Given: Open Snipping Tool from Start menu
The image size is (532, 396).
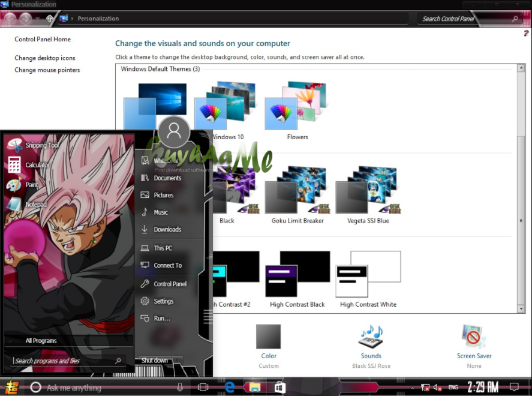Looking at the screenshot, I should 34,145.
